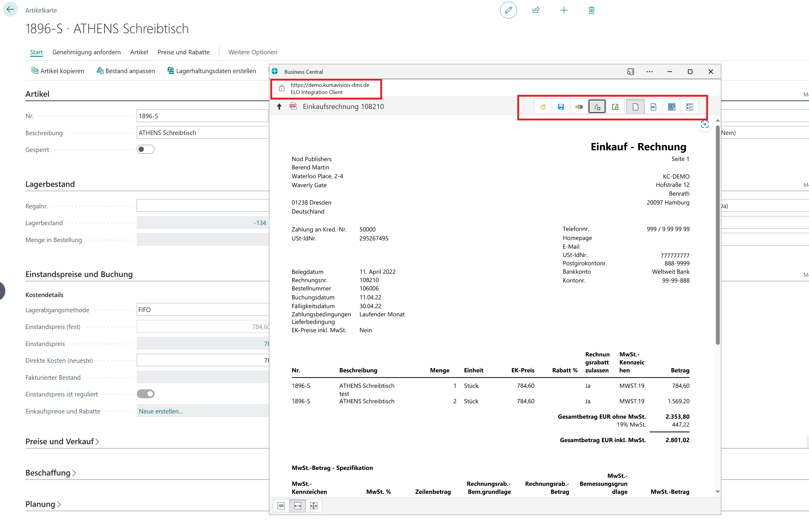
Task: Expand the Planung section
Action: 43,504
